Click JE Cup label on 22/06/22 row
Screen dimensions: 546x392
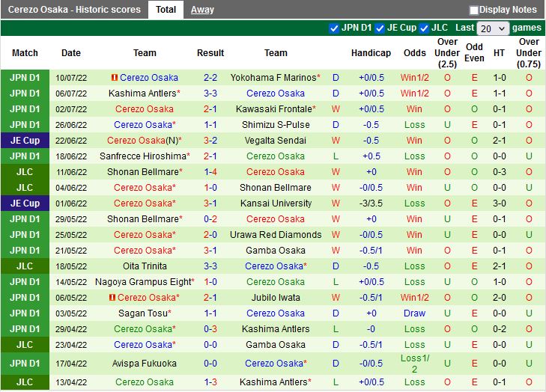click(x=25, y=141)
